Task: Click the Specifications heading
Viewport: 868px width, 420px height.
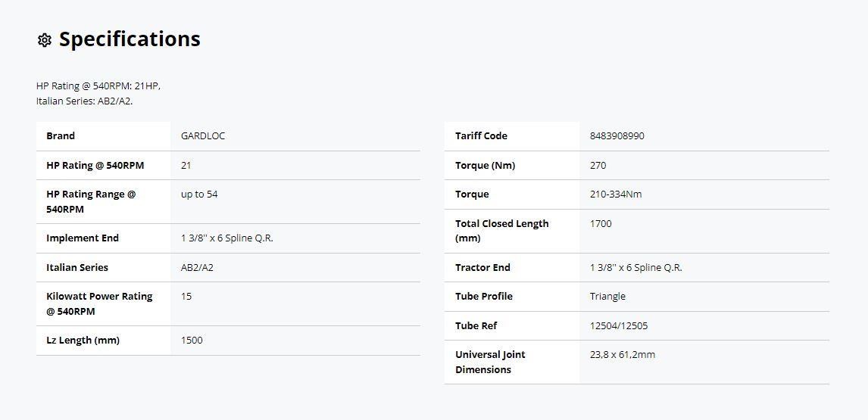Action: pos(130,39)
